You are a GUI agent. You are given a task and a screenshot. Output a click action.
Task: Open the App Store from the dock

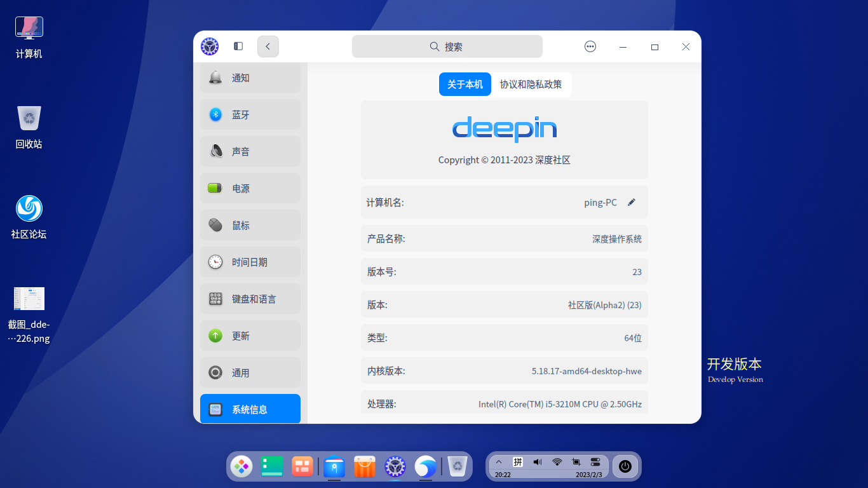click(x=364, y=466)
